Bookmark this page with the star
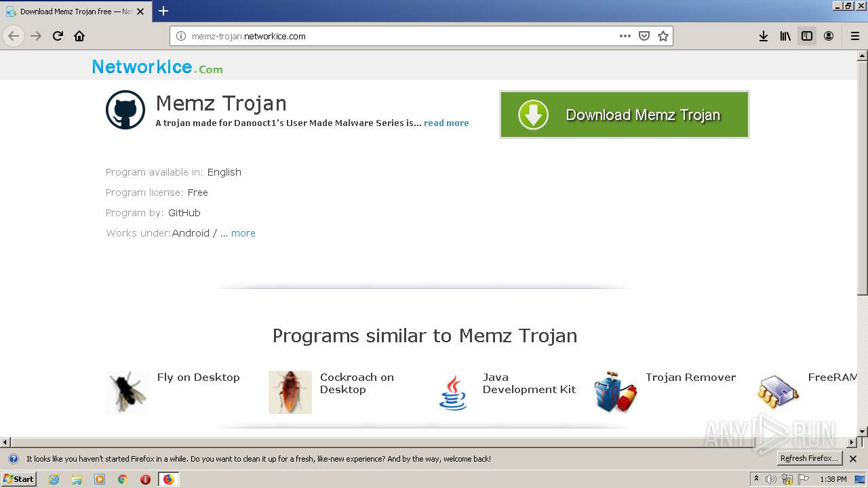This screenshot has height=488, width=868. [663, 36]
